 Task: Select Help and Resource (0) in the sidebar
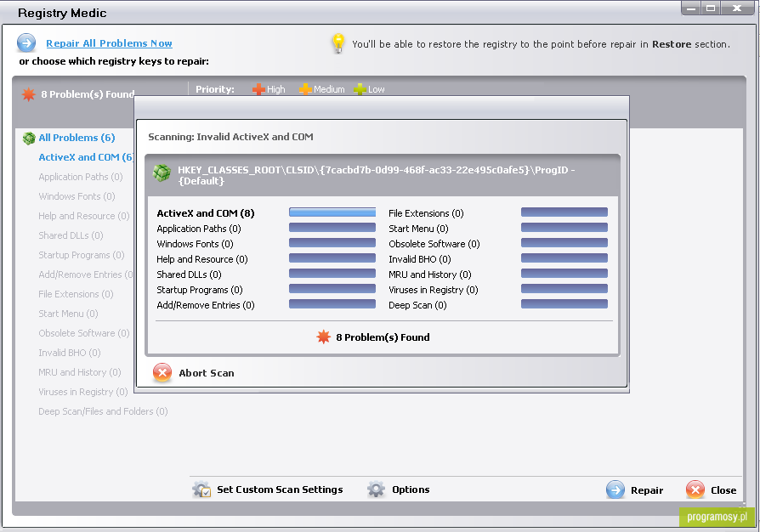point(84,216)
